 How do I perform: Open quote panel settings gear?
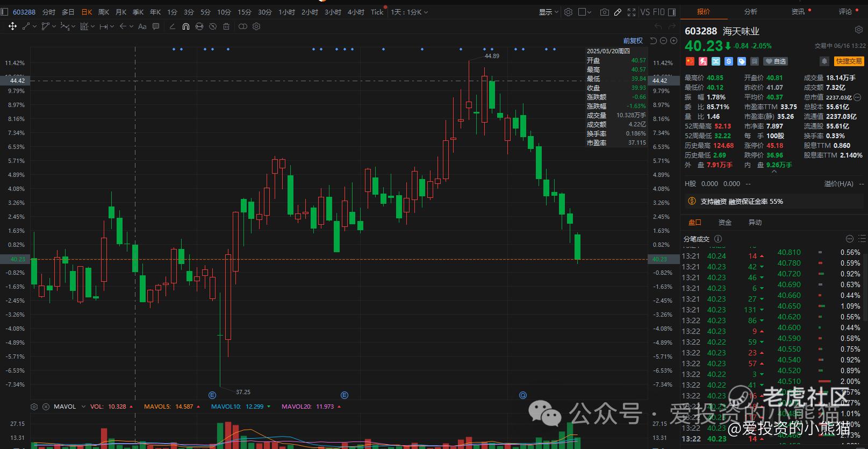tap(858, 30)
